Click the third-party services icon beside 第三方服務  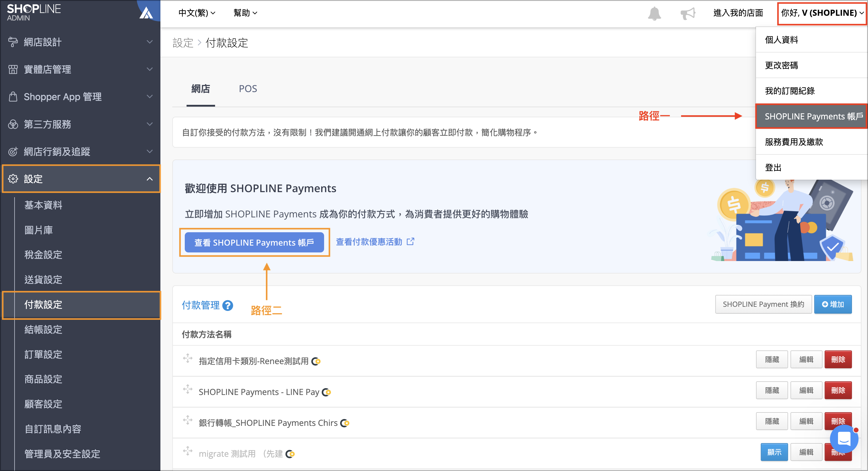coord(13,124)
